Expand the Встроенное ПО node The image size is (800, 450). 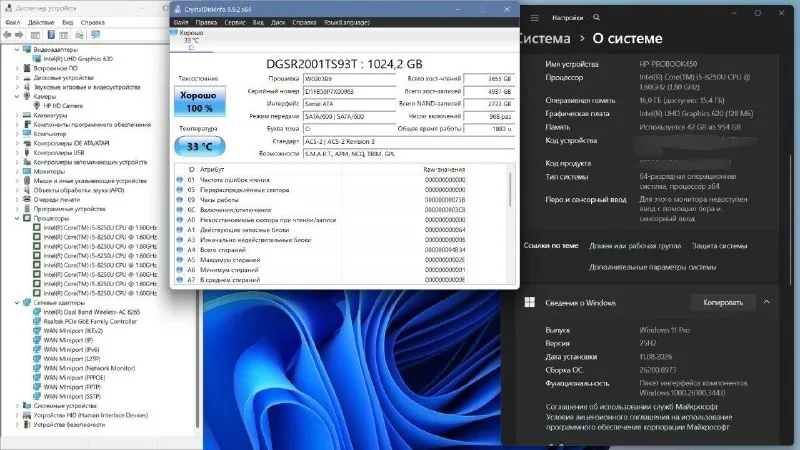tap(17, 68)
